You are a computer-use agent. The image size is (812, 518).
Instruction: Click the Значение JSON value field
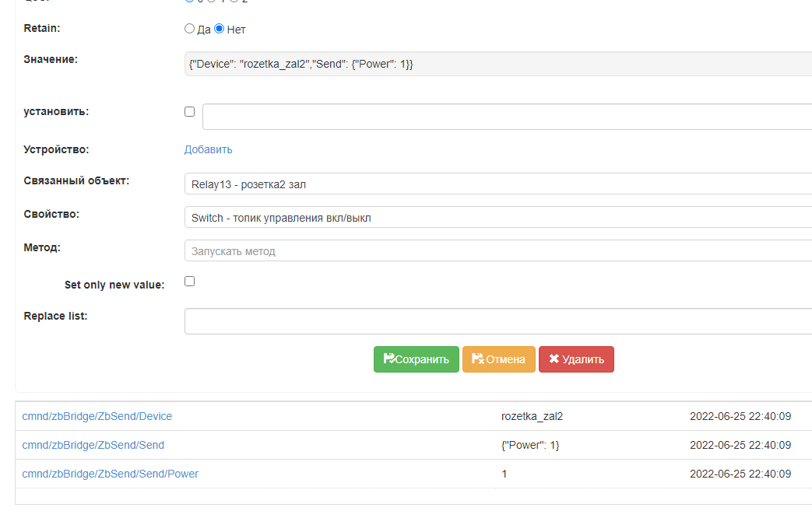[x=498, y=64]
